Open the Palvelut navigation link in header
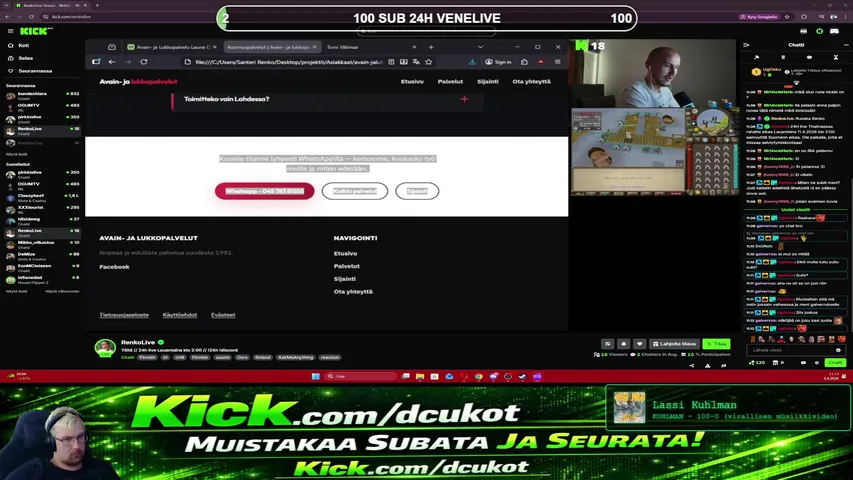Image resolution: width=853 pixels, height=480 pixels. click(x=450, y=82)
